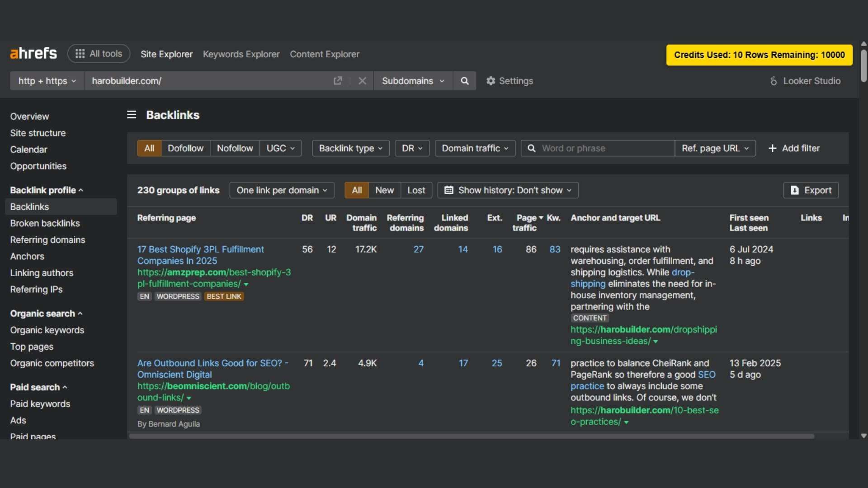Open Organic competitors in sidebar
Viewport: 868px width, 488px height.
point(52,363)
